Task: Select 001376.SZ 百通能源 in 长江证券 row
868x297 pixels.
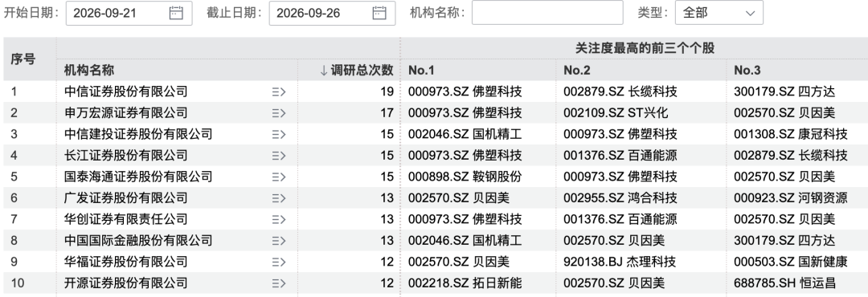Action: tap(620, 156)
